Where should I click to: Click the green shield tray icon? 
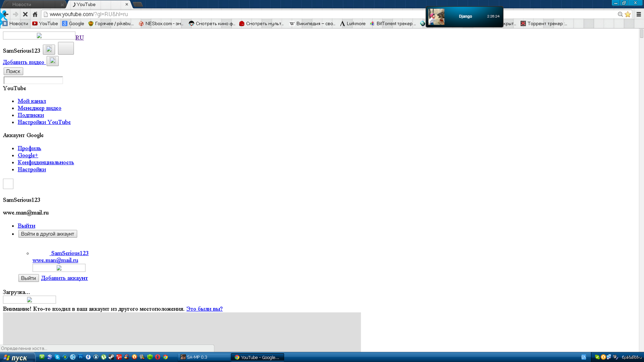pos(597,357)
